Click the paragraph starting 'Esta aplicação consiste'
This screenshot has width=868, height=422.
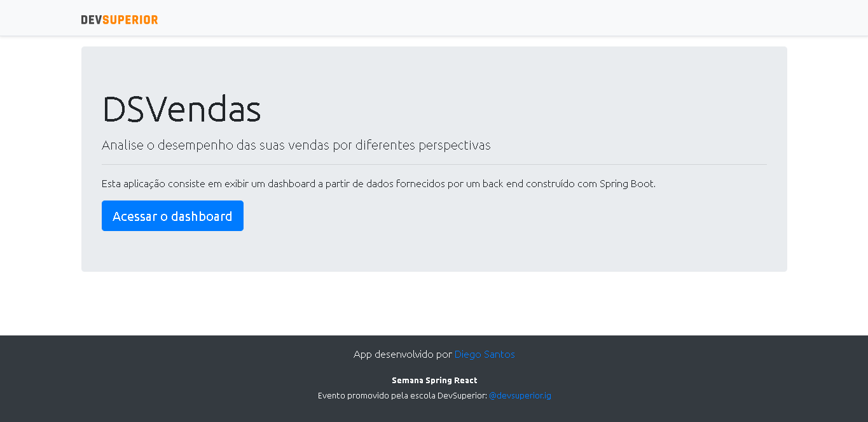pos(378,184)
